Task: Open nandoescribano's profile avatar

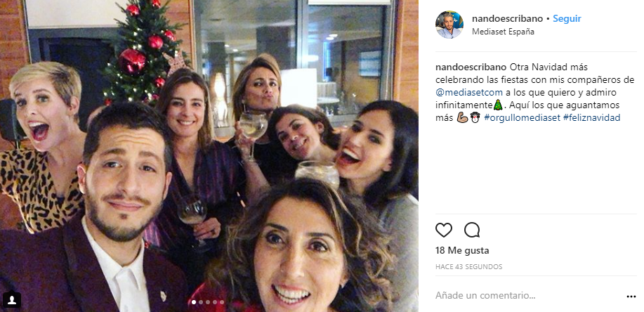Action: click(x=449, y=25)
